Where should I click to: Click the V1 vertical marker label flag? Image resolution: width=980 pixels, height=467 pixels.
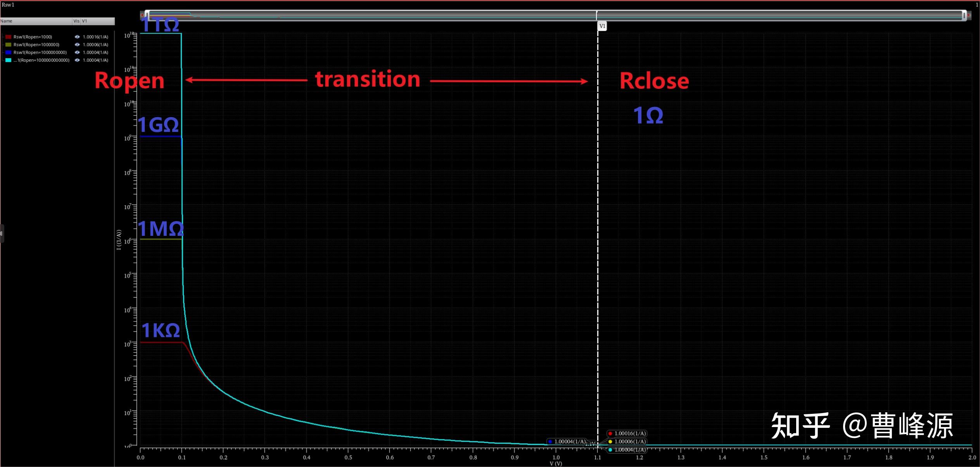(x=602, y=26)
